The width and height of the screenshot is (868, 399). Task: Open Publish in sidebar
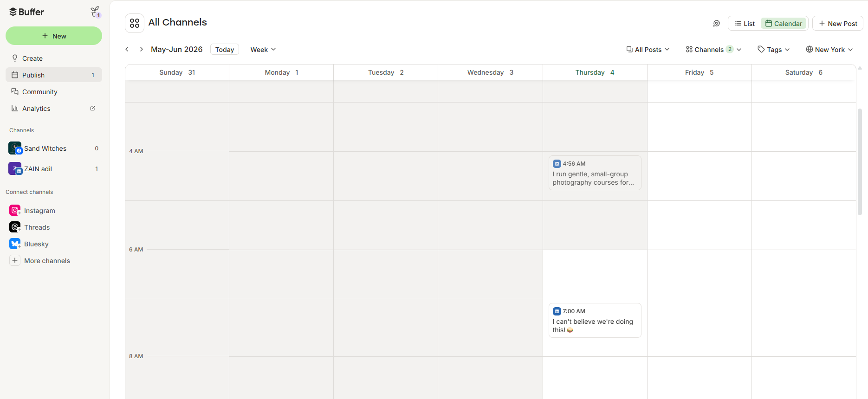point(54,75)
